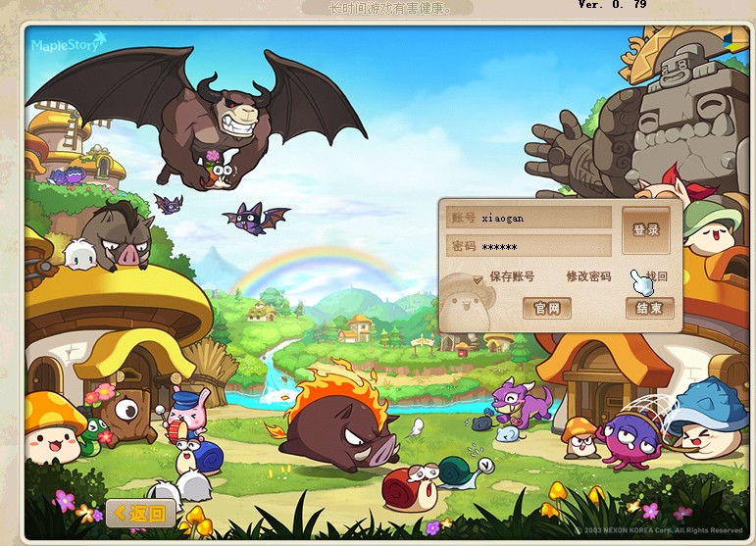Click the small blue-yellow icon at top right
756x546 pixels.
pyautogui.click(x=733, y=41)
